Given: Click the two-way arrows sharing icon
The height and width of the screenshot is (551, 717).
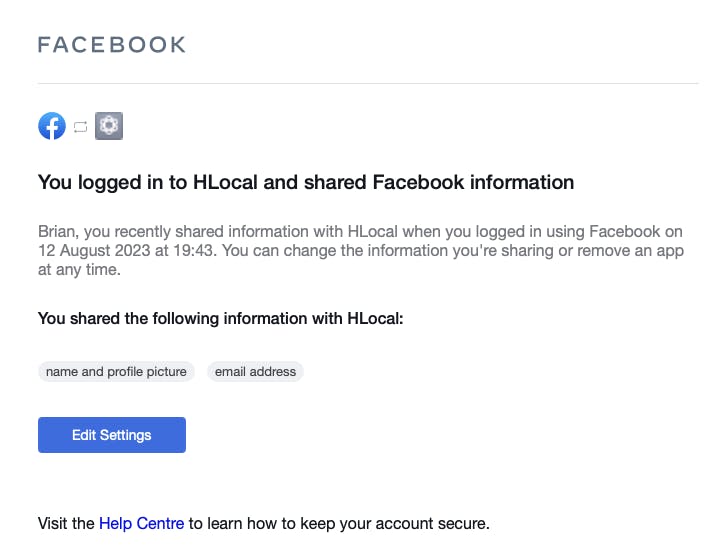Looking at the screenshot, I should click(81, 127).
